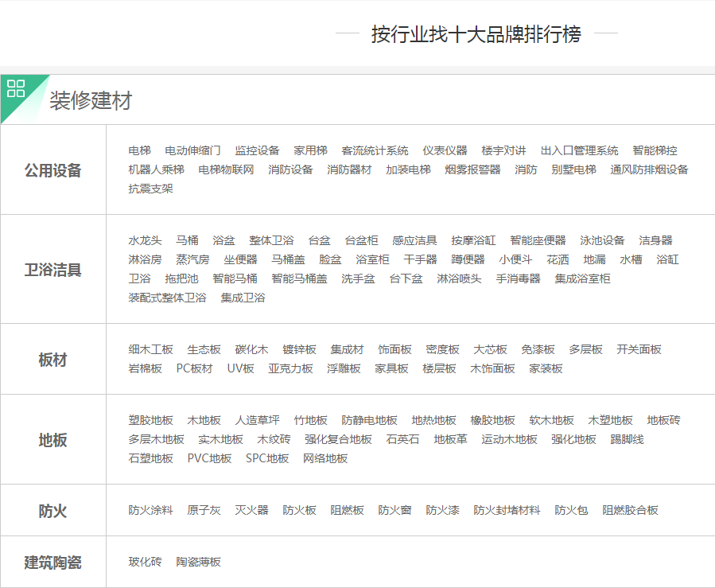Viewport: 715px width, 588px height.
Task: Click the 装配式整体卫浴 link
Action: pos(167,298)
